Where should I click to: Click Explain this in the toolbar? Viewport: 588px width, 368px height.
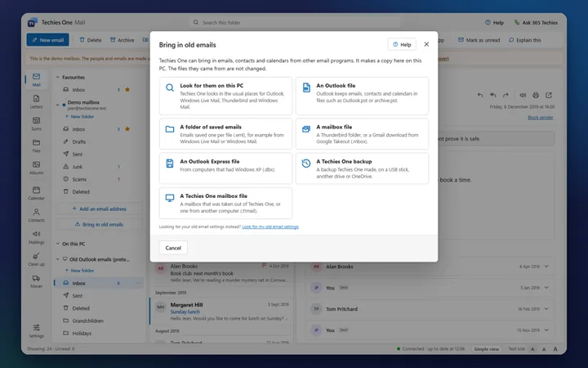524,40
